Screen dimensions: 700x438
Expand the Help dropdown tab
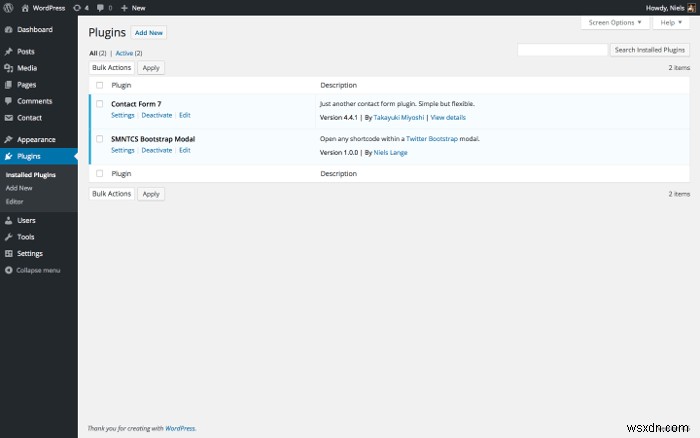(x=671, y=22)
